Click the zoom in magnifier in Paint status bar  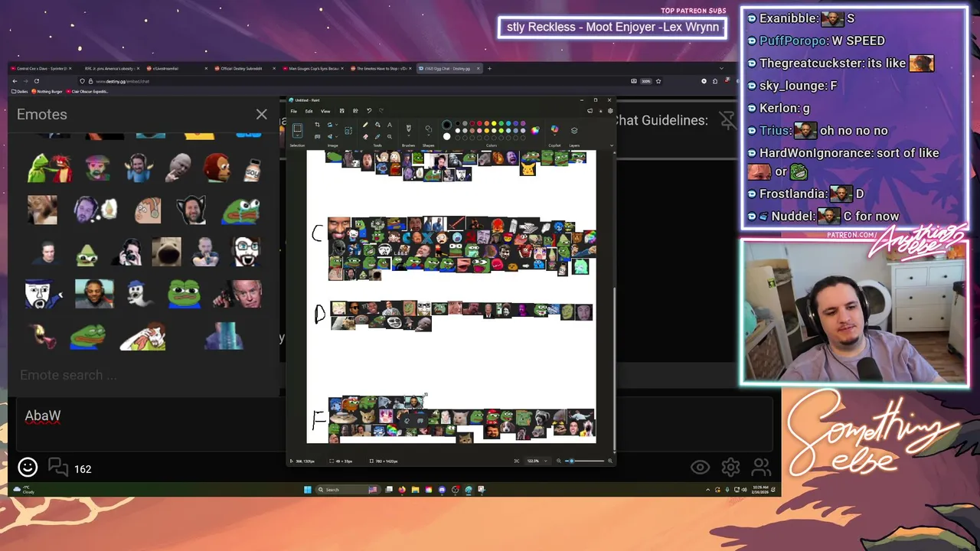tap(610, 461)
